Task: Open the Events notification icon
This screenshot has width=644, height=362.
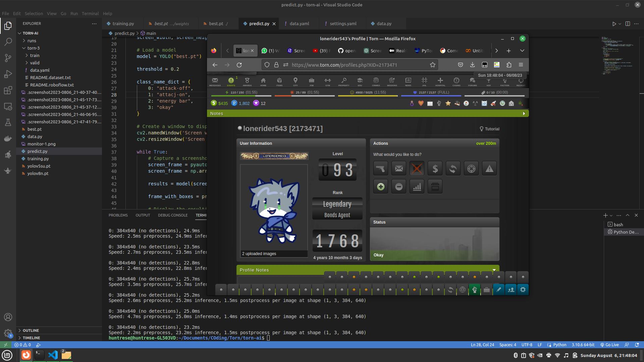Action: pyautogui.click(x=231, y=81)
